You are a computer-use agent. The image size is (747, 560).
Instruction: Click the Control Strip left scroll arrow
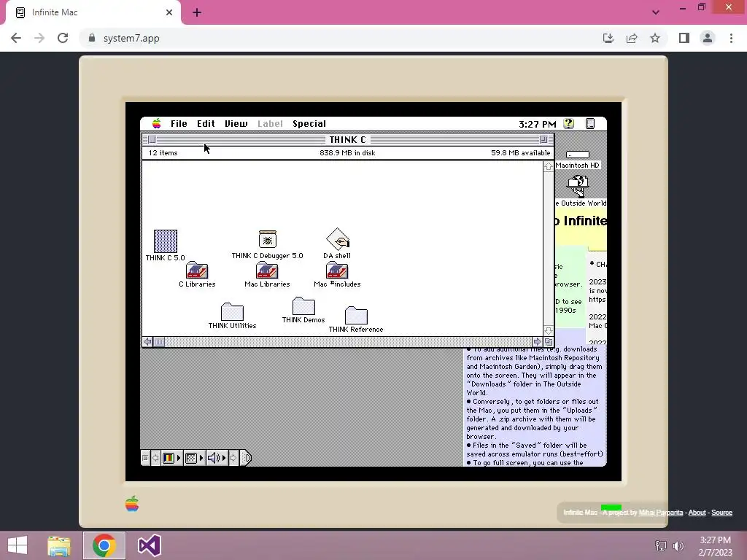155,458
